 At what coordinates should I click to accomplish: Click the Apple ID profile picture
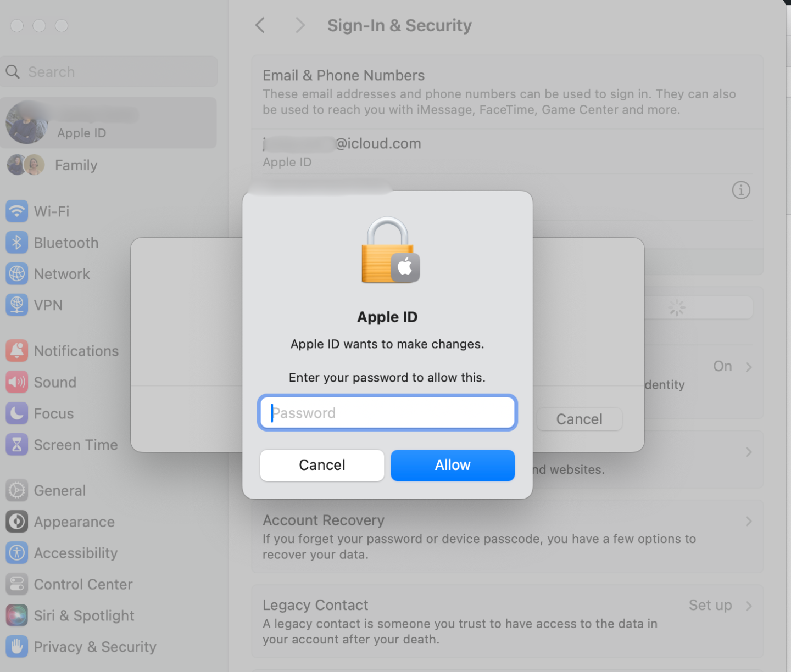[27, 122]
